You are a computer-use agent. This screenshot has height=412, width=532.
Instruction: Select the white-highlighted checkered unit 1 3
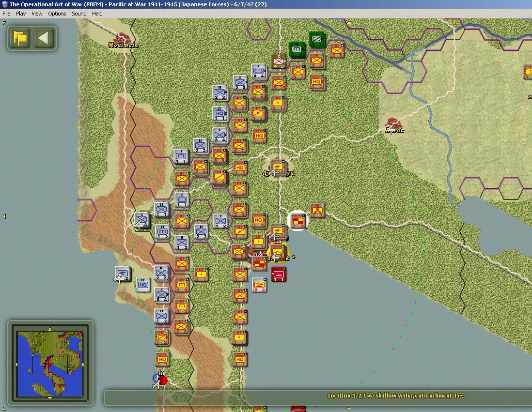click(x=298, y=221)
